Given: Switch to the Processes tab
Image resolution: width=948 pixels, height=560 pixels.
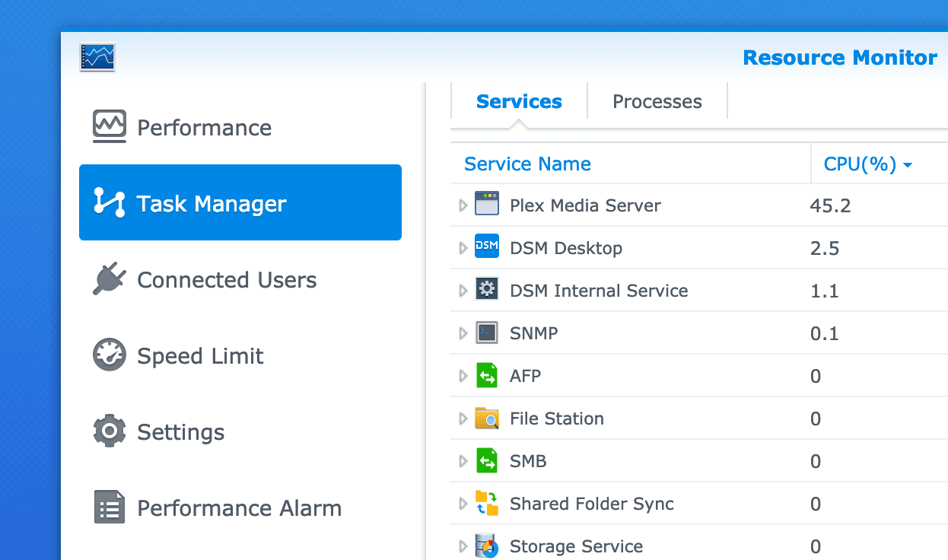Looking at the screenshot, I should [x=657, y=101].
